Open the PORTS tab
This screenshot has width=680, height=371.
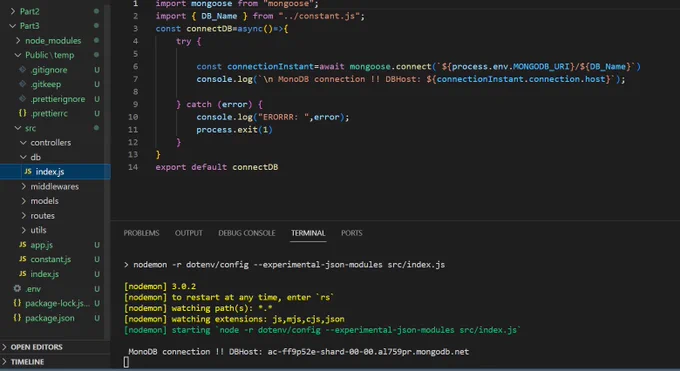coord(351,233)
